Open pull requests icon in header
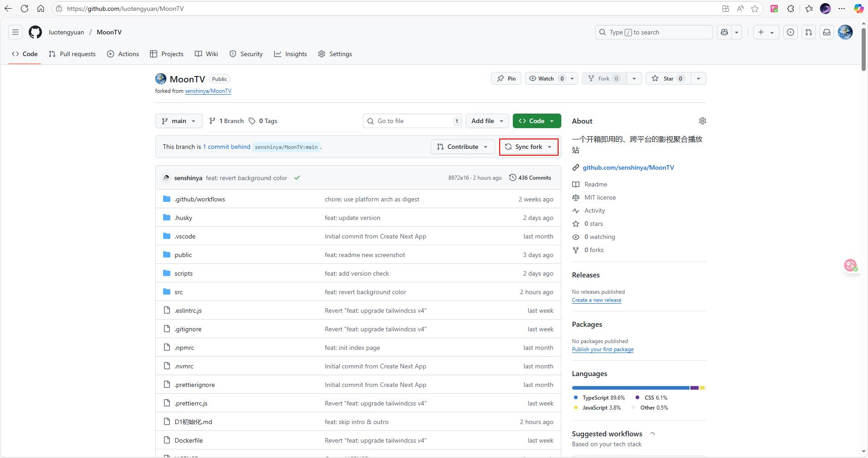 point(809,32)
